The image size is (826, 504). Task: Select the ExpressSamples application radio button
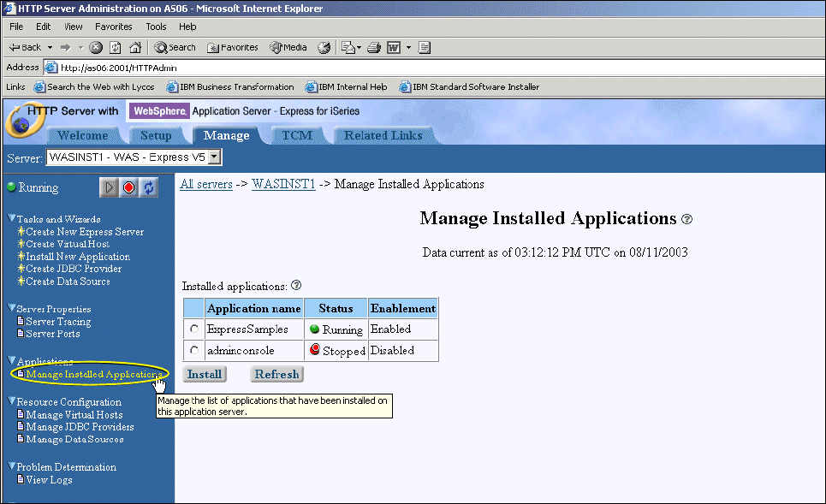(x=193, y=329)
